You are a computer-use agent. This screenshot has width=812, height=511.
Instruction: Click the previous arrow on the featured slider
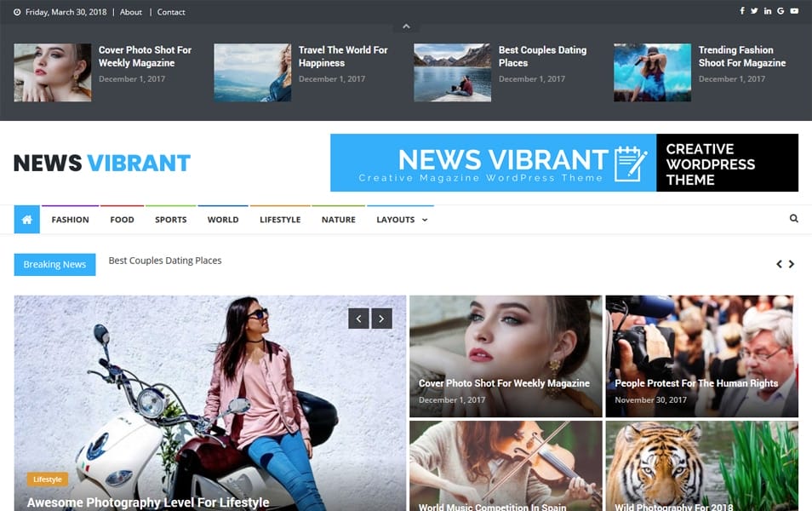358,318
